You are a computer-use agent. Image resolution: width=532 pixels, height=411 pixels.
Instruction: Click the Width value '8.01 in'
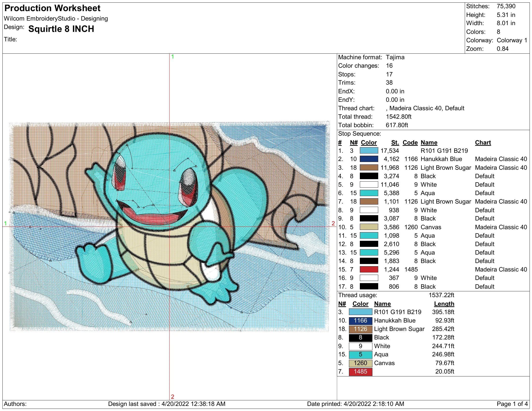tap(506, 23)
